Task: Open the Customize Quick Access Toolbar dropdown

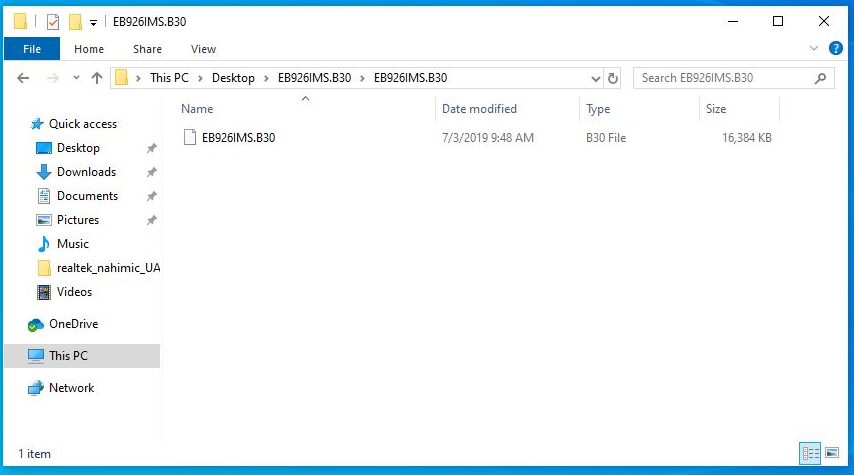Action: pyautogui.click(x=93, y=22)
